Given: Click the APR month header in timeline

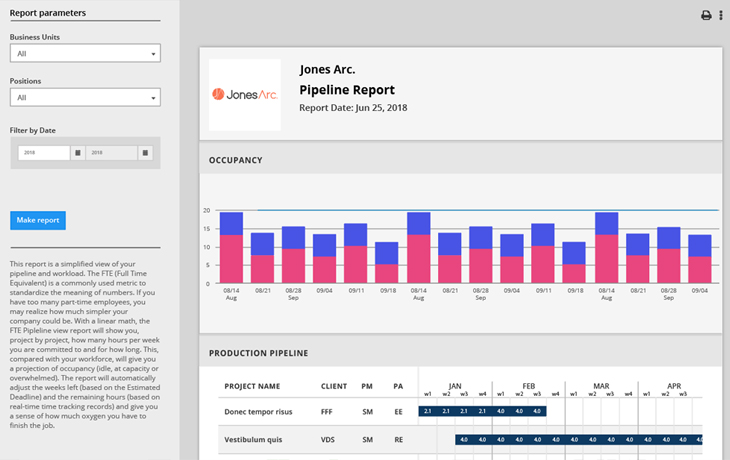Looking at the screenshot, I should [x=674, y=386].
